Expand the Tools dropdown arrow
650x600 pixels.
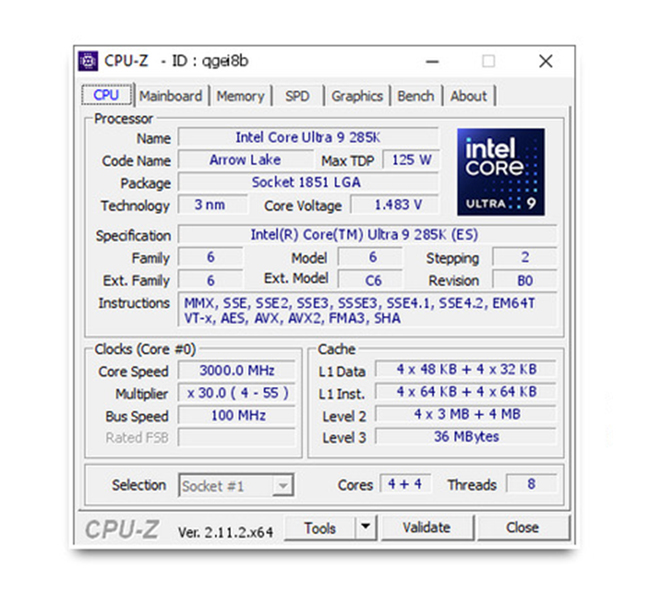(366, 528)
